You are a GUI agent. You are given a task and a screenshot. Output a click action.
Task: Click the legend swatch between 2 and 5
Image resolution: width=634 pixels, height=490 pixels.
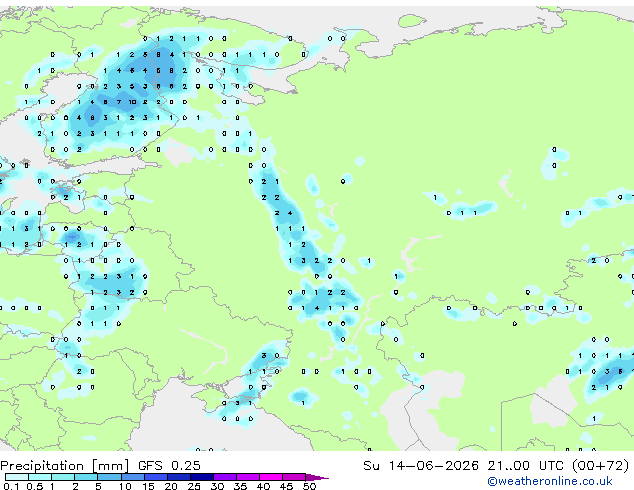pyautogui.click(x=86, y=477)
